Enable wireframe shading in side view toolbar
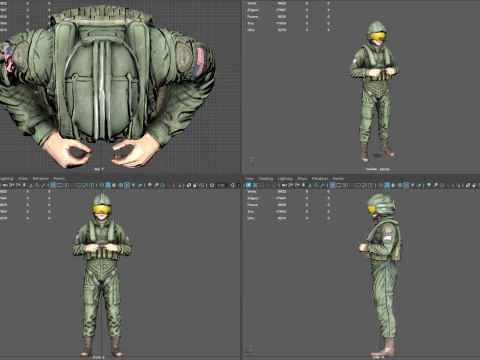480x360 pixels. pos(381,185)
